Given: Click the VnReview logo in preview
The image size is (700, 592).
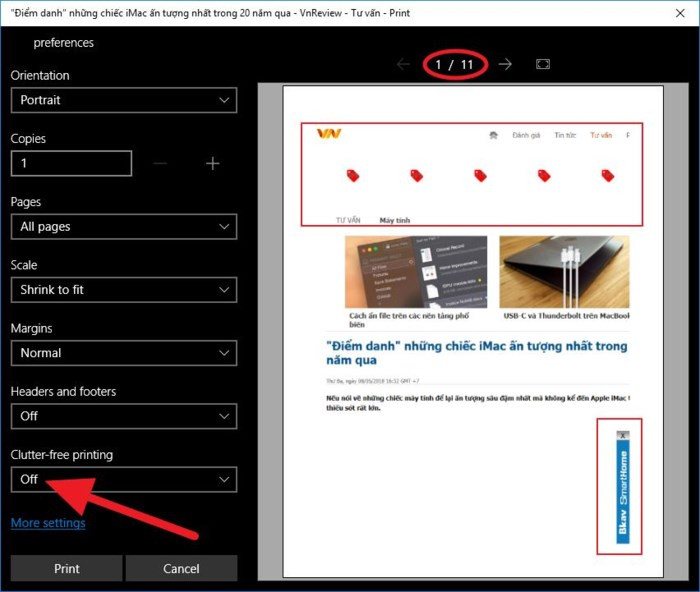Looking at the screenshot, I should (329, 133).
